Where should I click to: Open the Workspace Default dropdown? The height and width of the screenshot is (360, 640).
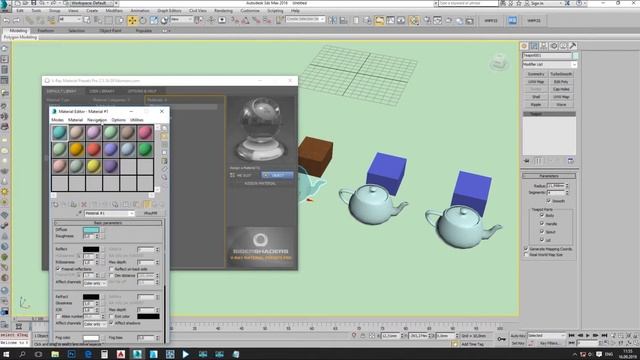coord(94,3)
